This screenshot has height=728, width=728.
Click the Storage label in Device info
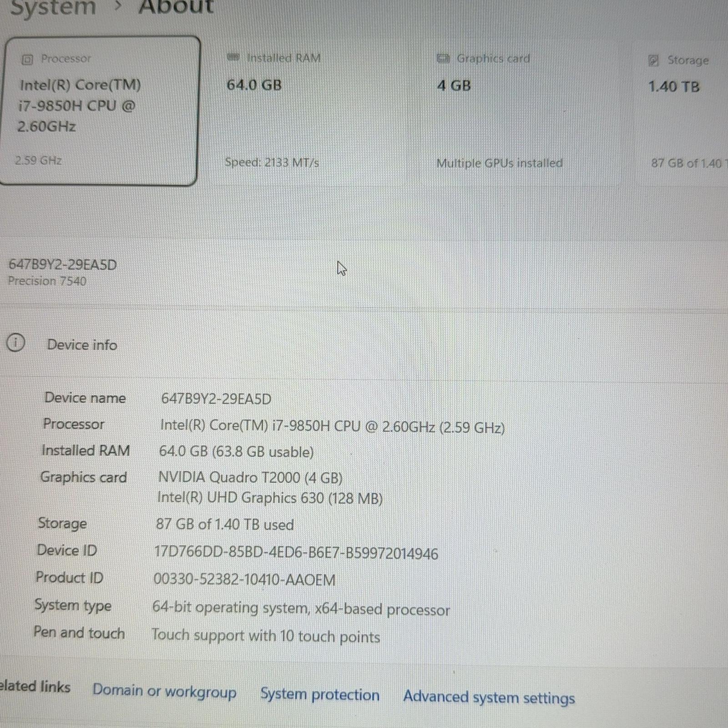tap(62, 523)
